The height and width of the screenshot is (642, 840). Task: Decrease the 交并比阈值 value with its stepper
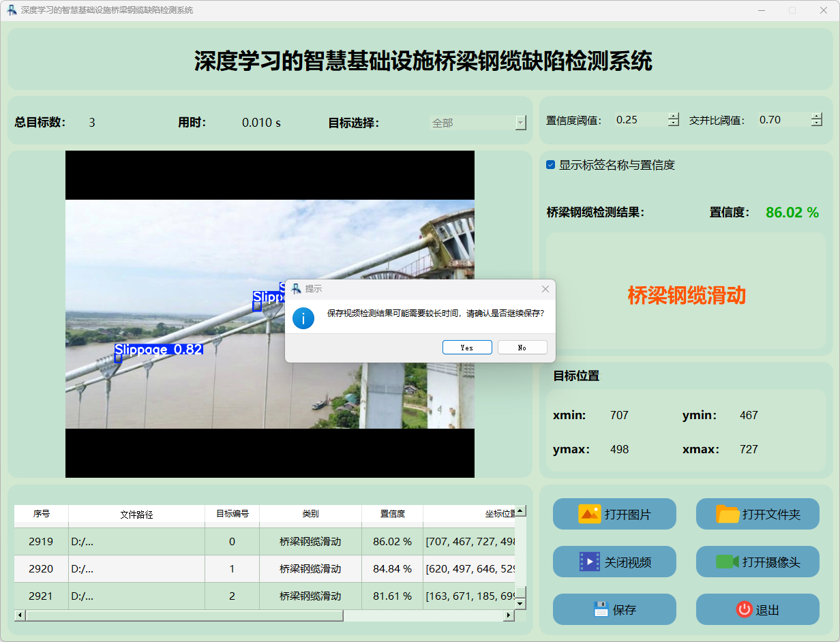(816, 123)
